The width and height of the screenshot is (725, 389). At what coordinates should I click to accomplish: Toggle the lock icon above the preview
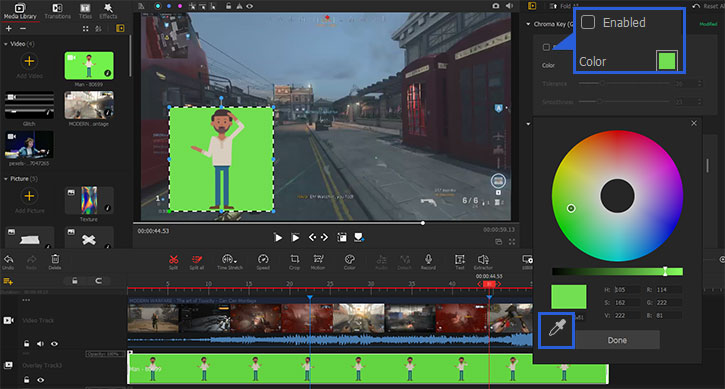point(228,6)
